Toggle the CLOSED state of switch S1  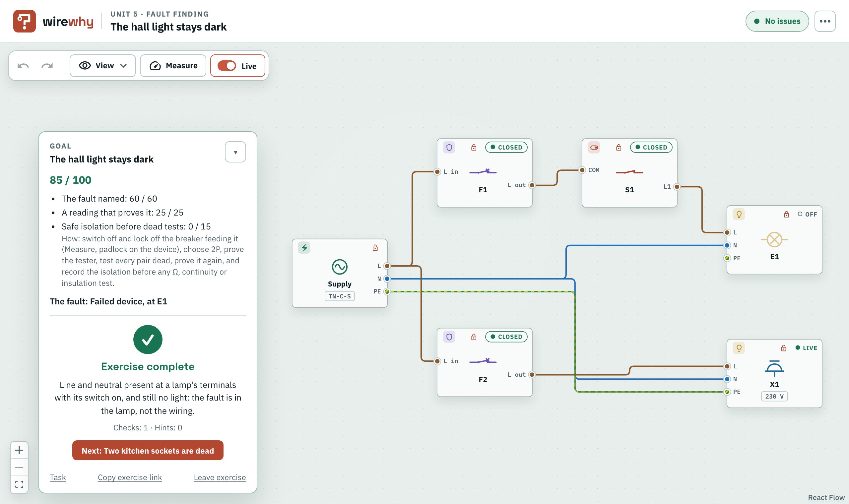click(x=651, y=148)
